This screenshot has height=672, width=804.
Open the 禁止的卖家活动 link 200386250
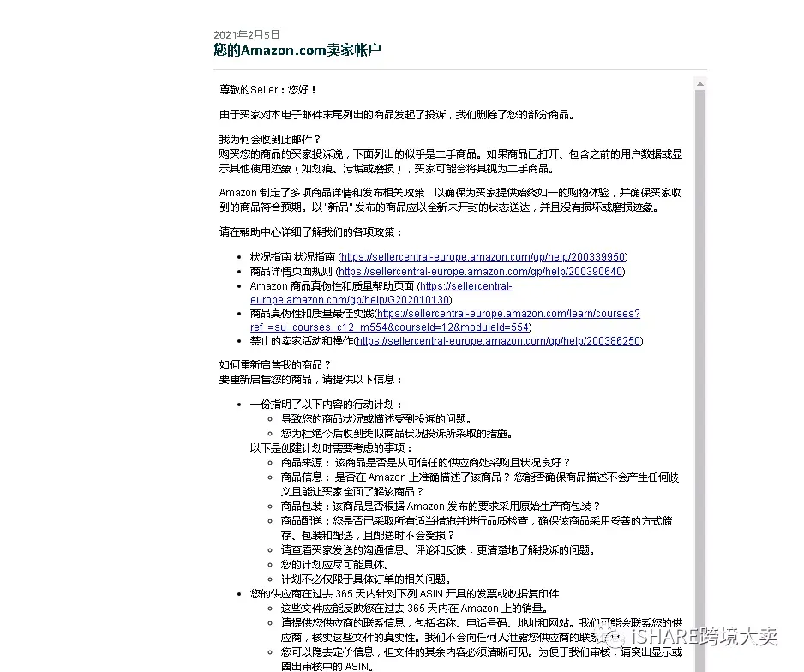click(x=498, y=341)
